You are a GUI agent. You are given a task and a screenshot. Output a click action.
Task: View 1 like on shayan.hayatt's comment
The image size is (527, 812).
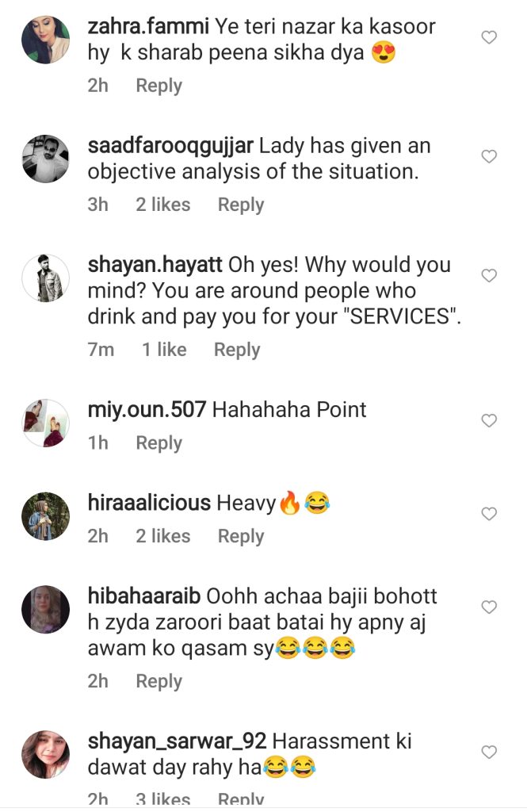coord(164,350)
